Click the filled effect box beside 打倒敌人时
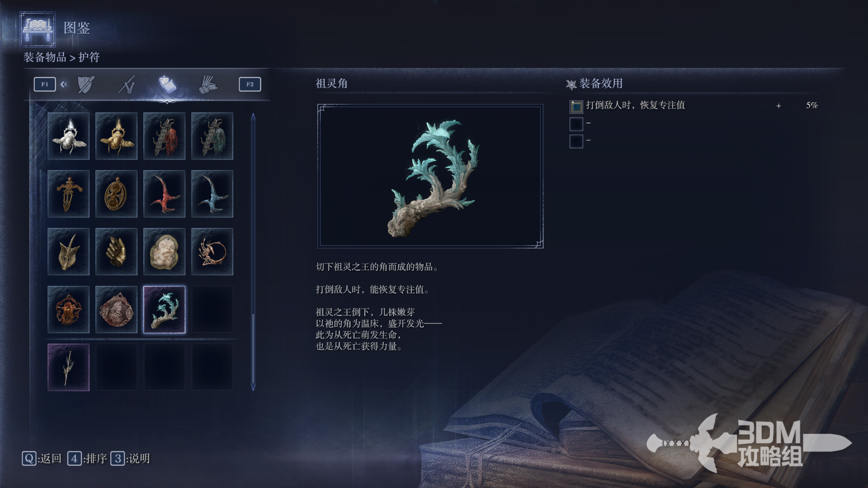This screenshot has width=868, height=488. point(576,106)
